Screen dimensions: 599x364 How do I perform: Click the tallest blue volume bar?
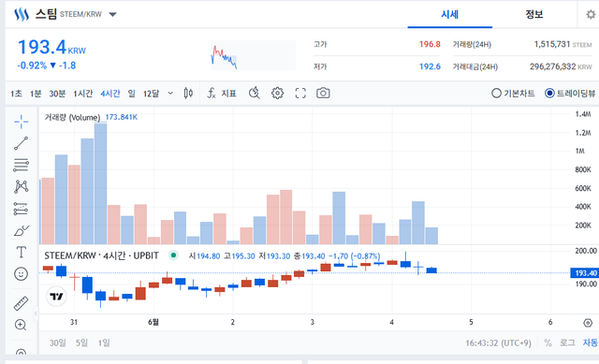(x=100, y=183)
